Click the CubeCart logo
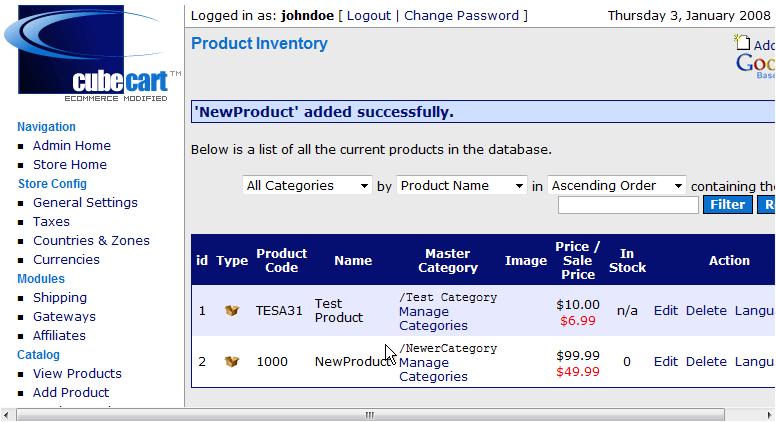 pos(92,53)
